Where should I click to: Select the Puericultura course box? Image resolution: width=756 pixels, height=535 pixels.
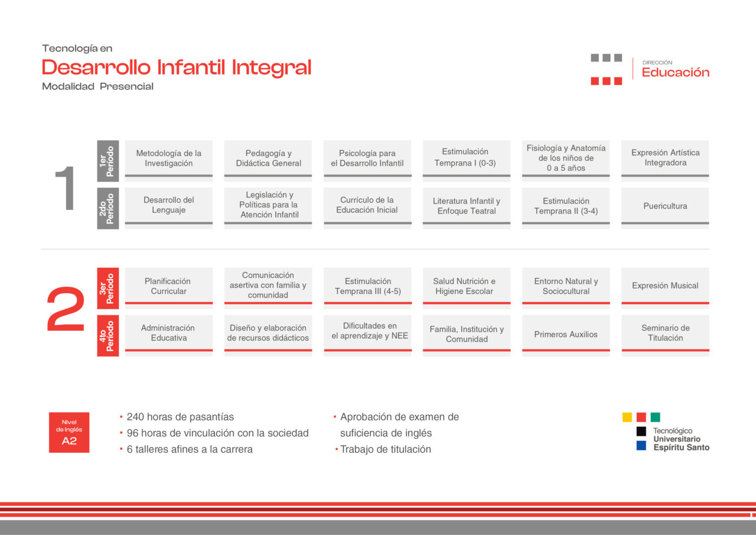(x=665, y=206)
